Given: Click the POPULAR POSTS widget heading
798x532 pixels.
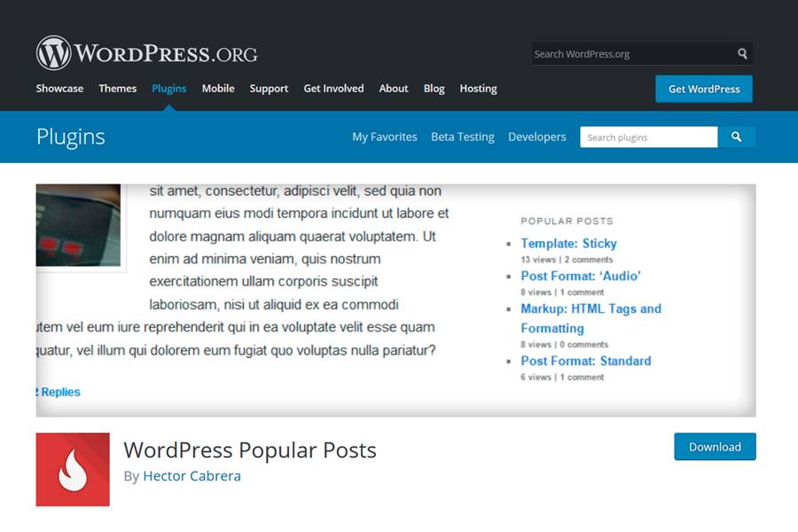Looking at the screenshot, I should 567,221.
